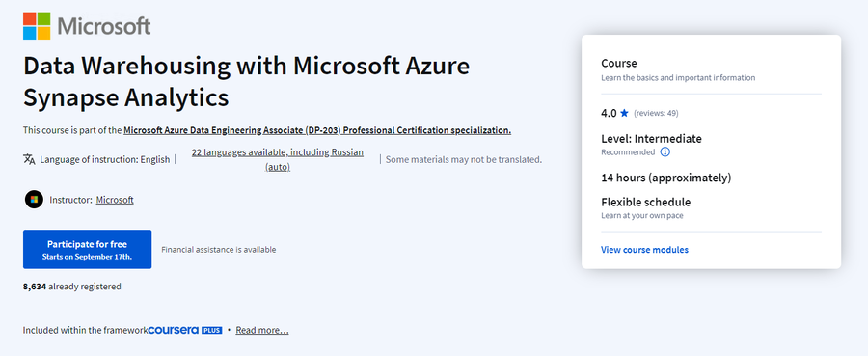Click the round Microsoft instructor avatar
868x356 pixels.
tap(34, 200)
